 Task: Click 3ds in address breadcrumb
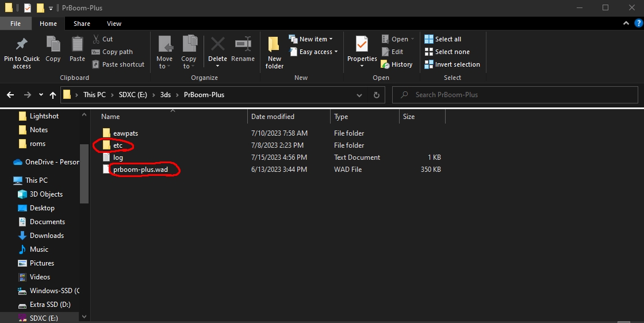point(166,95)
